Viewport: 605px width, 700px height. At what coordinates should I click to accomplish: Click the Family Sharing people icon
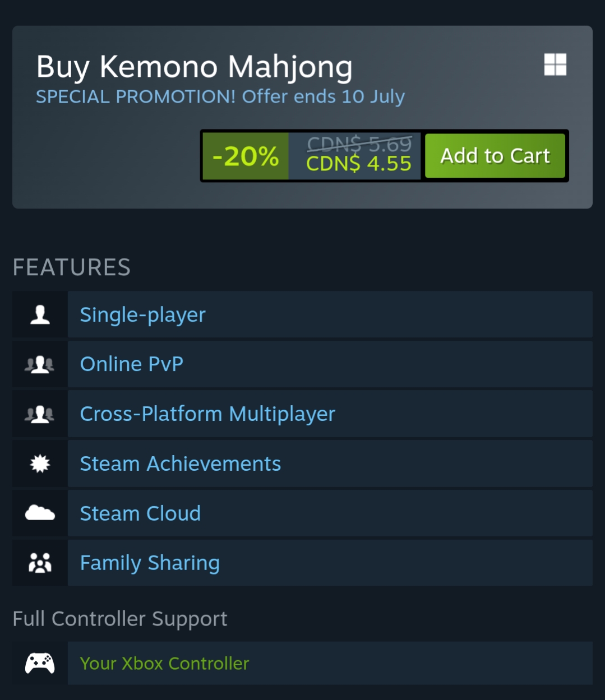tap(40, 563)
